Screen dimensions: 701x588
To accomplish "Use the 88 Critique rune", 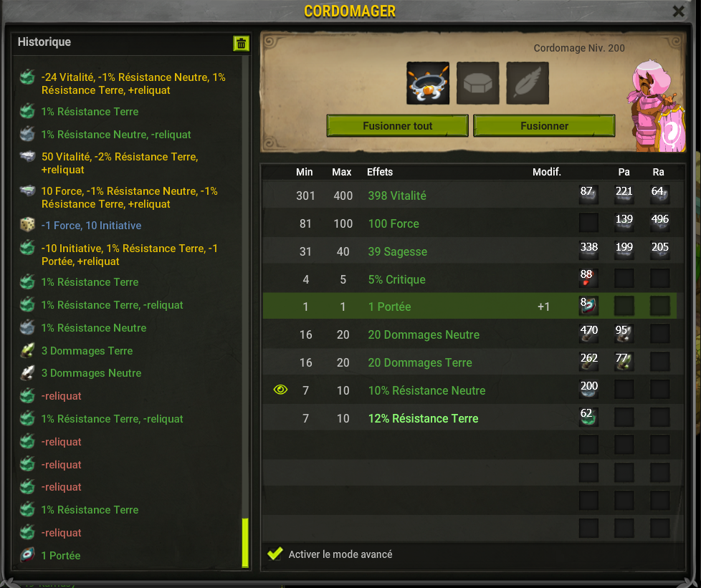I will pyautogui.click(x=588, y=279).
